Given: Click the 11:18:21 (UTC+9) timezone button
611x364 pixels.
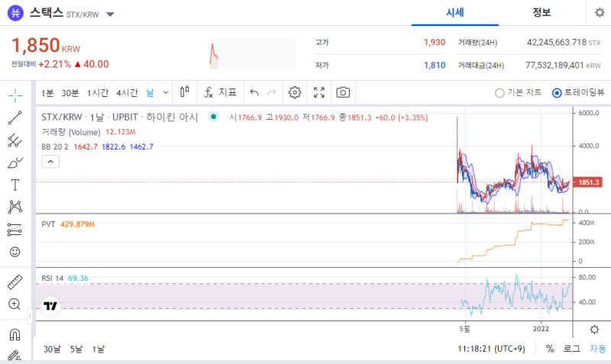Looking at the screenshot, I should pyautogui.click(x=491, y=349).
